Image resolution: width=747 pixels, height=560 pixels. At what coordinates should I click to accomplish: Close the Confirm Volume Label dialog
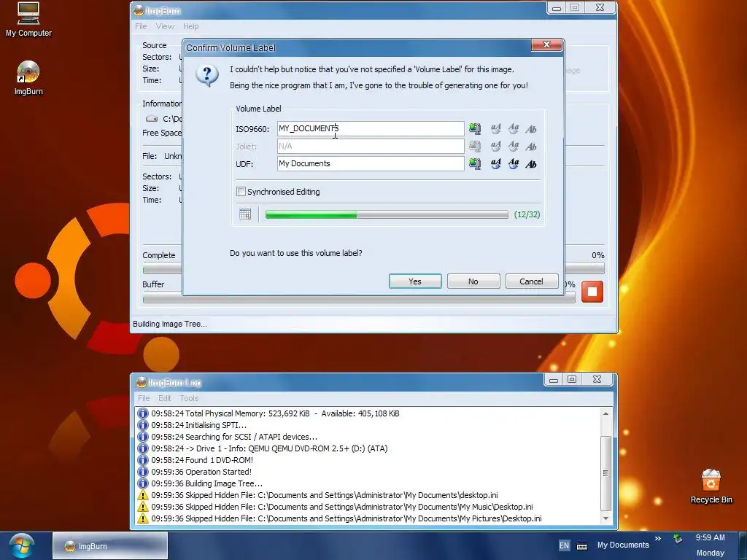[x=546, y=44]
